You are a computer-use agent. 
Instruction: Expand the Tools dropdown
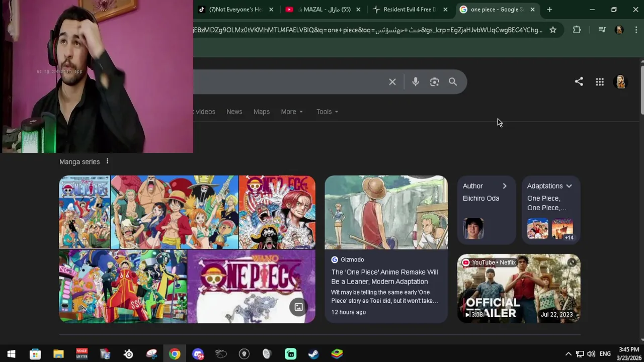327,112
